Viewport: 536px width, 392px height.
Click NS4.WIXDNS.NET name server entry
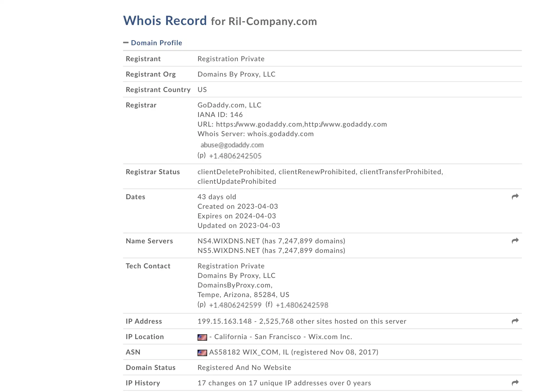tap(229, 241)
